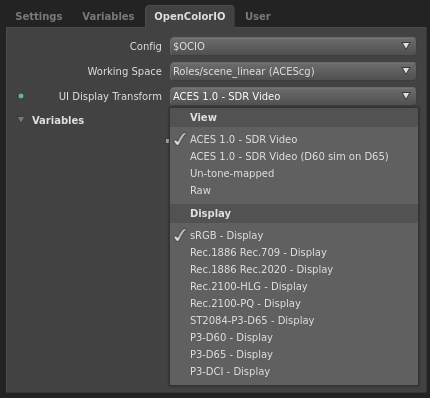Pick Rec.1886 Rec.709 - Display
This screenshot has width=430, height=398.
tap(294, 252)
